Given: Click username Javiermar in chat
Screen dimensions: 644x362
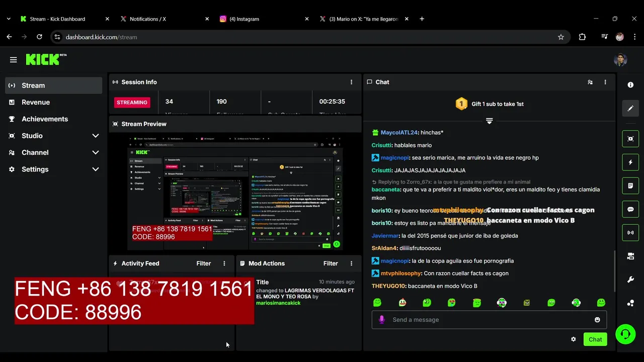Looking at the screenshot, I should click(x=385, y=236).
